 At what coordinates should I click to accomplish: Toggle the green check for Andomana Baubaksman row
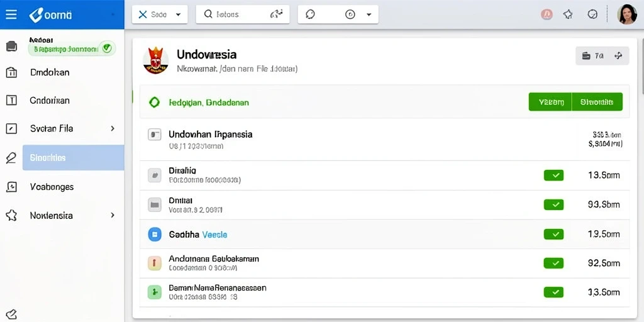pyautogui.click(x=553, y=263)
